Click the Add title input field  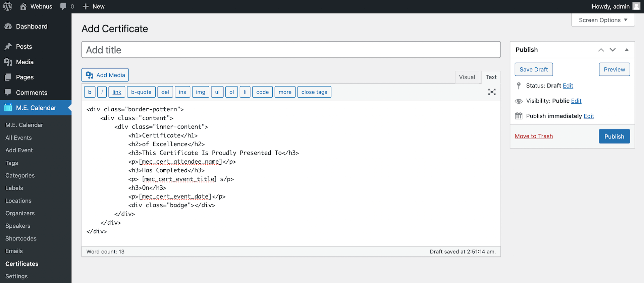pyautogui.click(x=291, y=50)
